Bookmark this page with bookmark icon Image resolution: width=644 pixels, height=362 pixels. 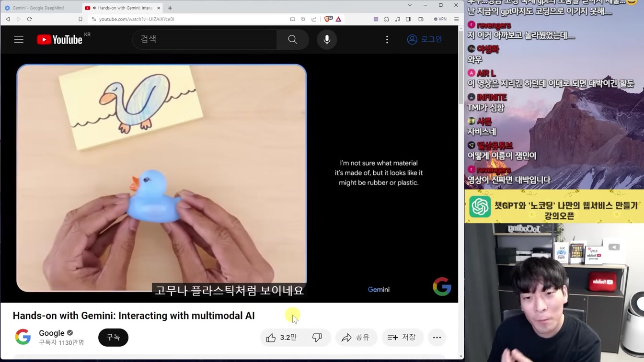80,19
